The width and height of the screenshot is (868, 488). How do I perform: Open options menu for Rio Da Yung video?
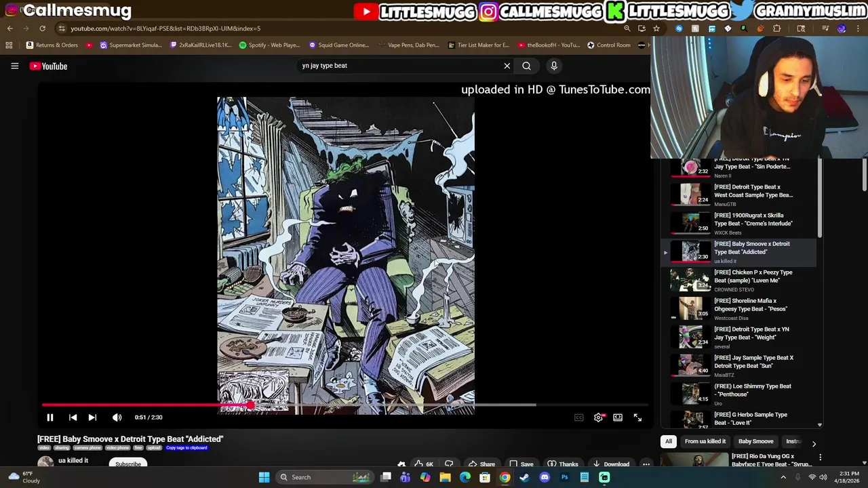click(820, 457)
